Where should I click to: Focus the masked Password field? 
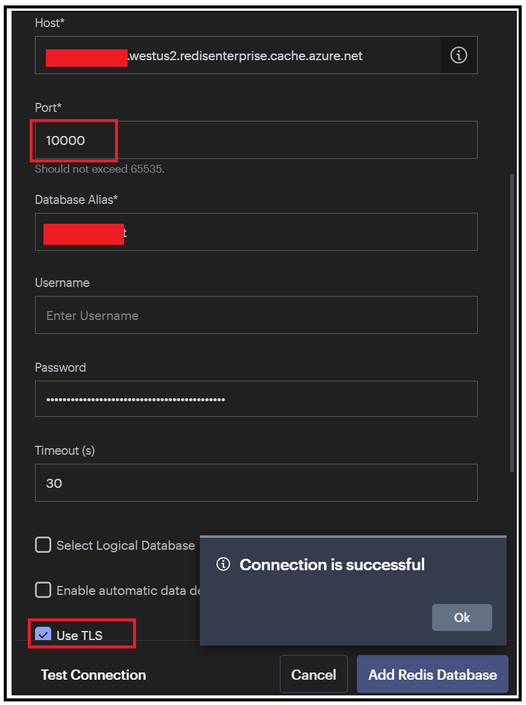[256, 399]
